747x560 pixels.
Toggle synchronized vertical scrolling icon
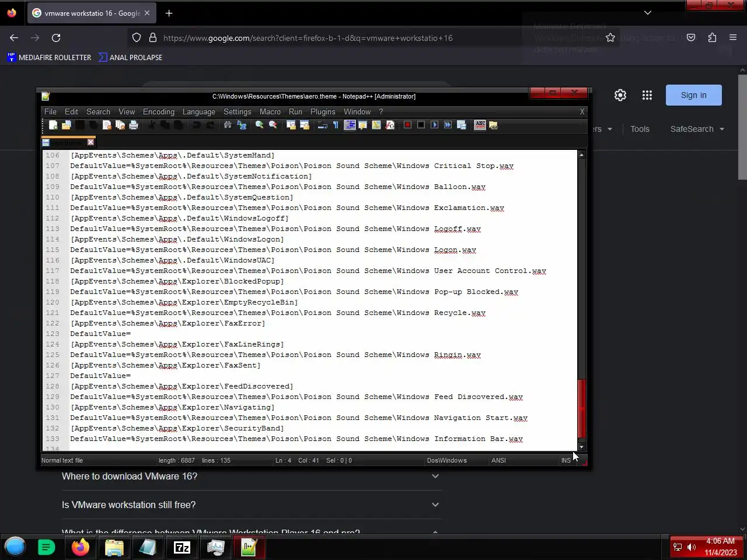click(291, 125)
